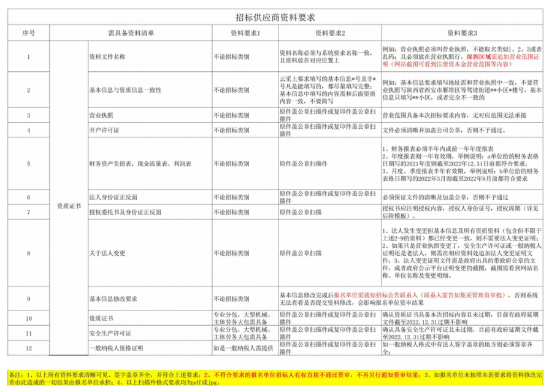Select 不论招标类别 in the 营业执照 row
Viewport: 549px width, 392px height.
(x=245, y=115)
